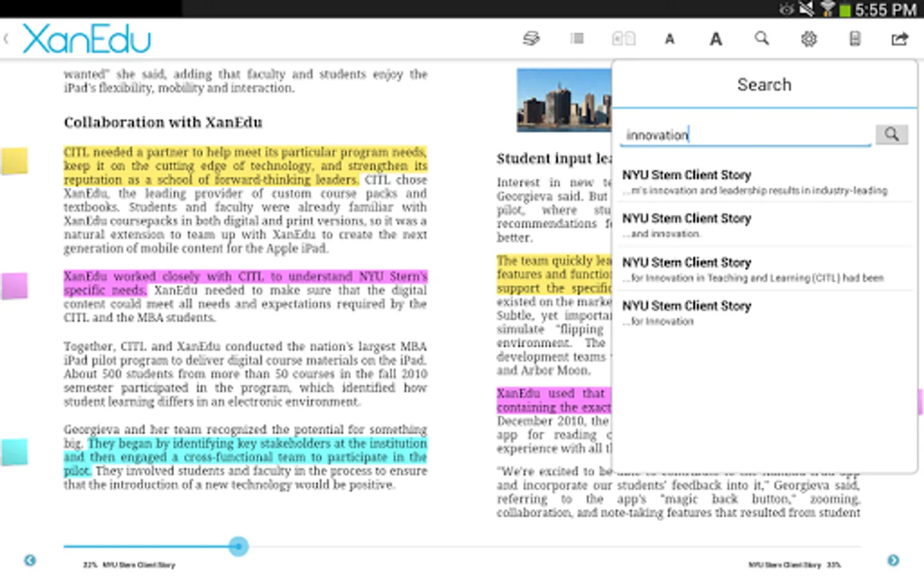This screenshot has width=924, height=578.
Task: Open the cyan sticky note in the margin
Action: 14,452
